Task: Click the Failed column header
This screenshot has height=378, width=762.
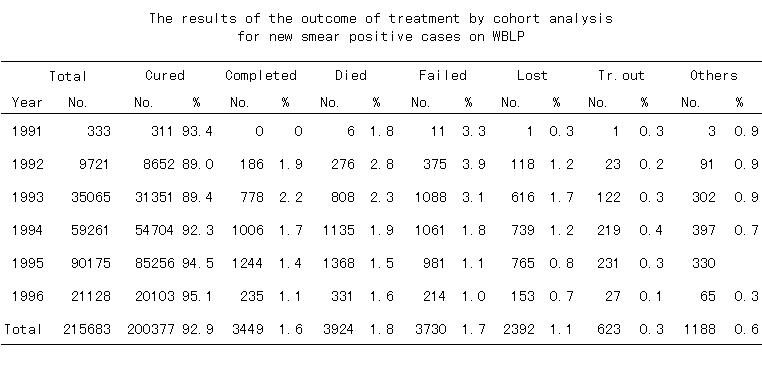Action: point(442,75)
